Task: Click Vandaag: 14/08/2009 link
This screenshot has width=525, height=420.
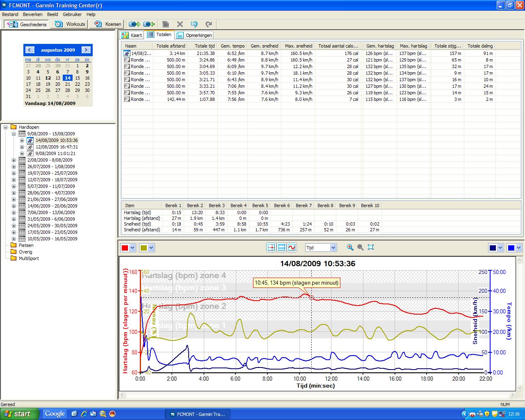Action: (x=50, y=103)
